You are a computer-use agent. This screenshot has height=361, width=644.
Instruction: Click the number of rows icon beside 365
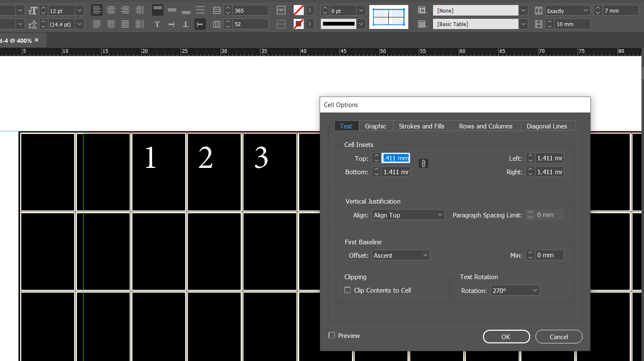(216, 10)
